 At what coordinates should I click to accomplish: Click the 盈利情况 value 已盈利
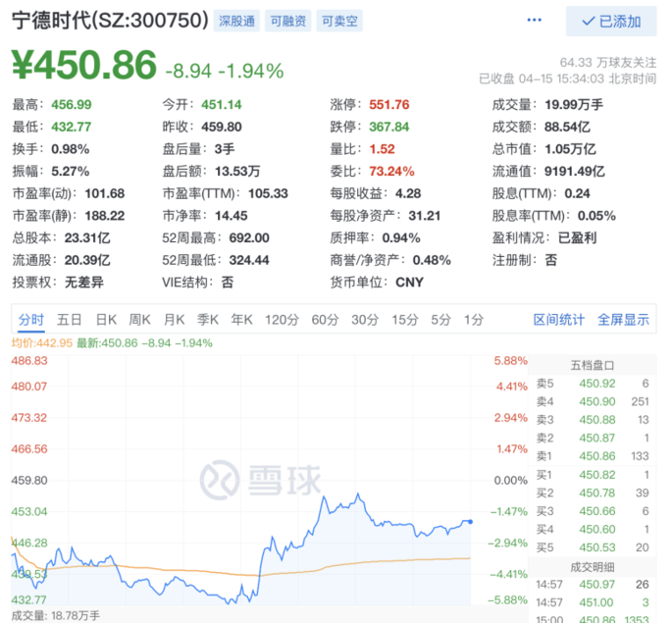577,237
